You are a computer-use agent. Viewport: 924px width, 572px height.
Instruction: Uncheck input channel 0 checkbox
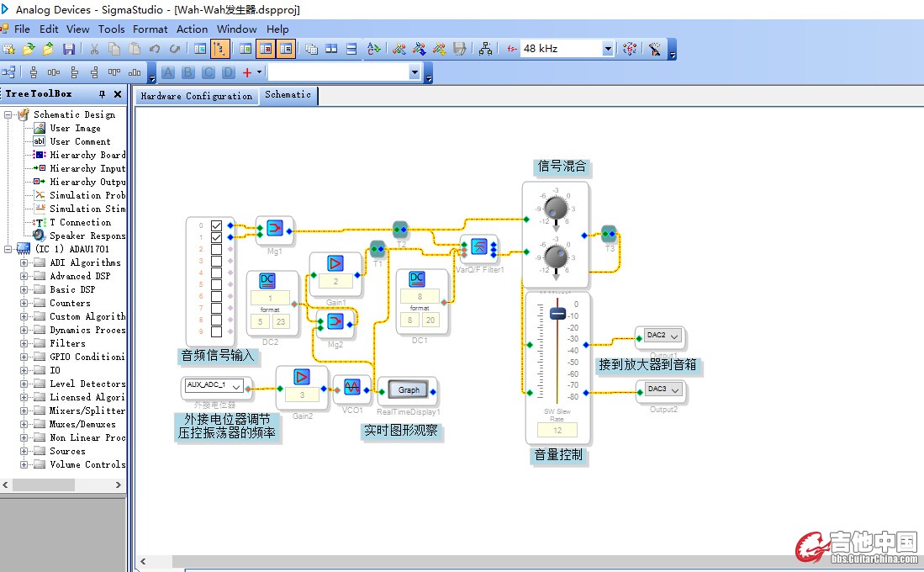(217, 225)
